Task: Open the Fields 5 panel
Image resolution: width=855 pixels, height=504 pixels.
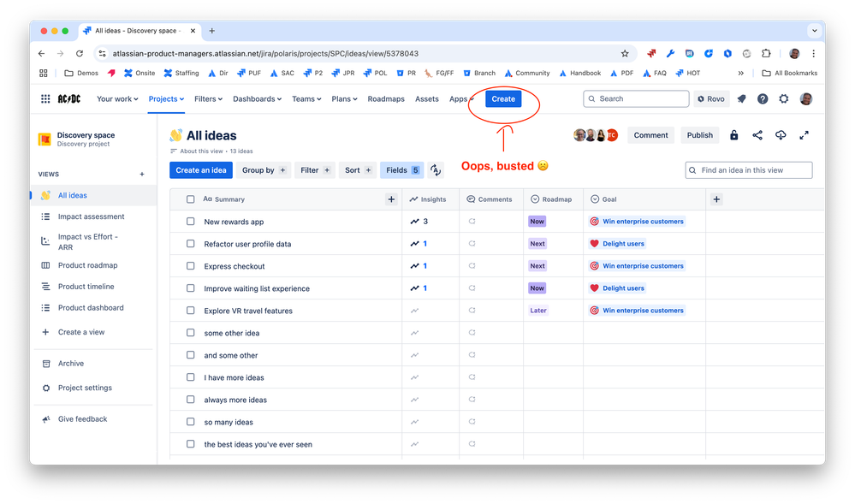Action: pos(402,170)
